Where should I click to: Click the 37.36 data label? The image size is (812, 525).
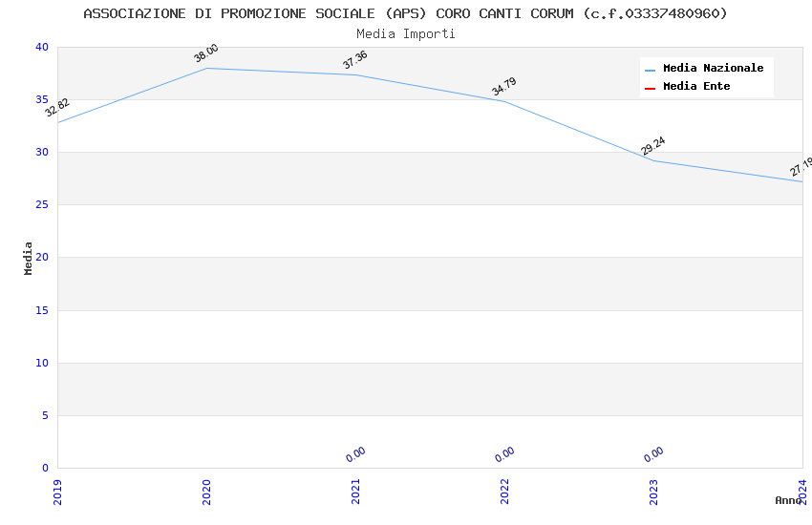tap(355, 60)
